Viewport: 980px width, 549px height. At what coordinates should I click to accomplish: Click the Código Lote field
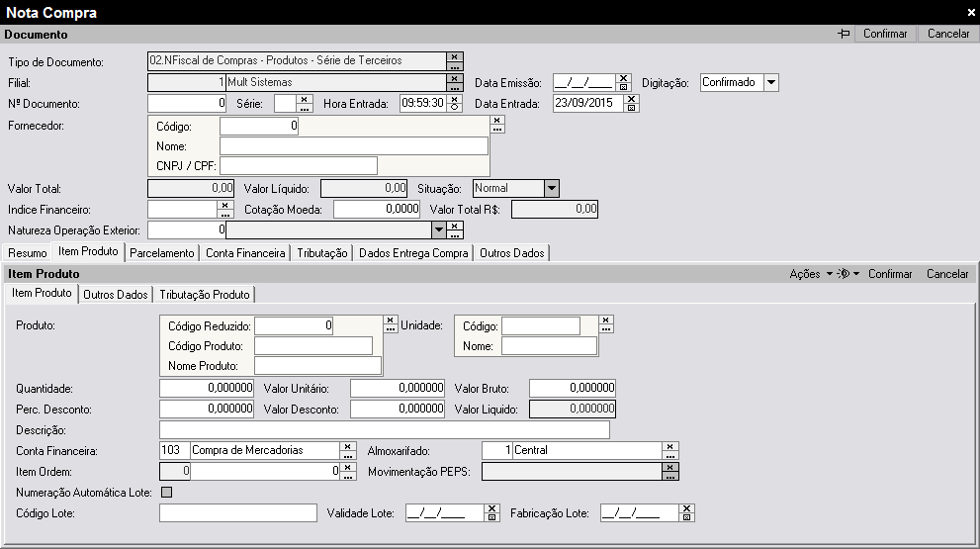[x=238, y=513]
